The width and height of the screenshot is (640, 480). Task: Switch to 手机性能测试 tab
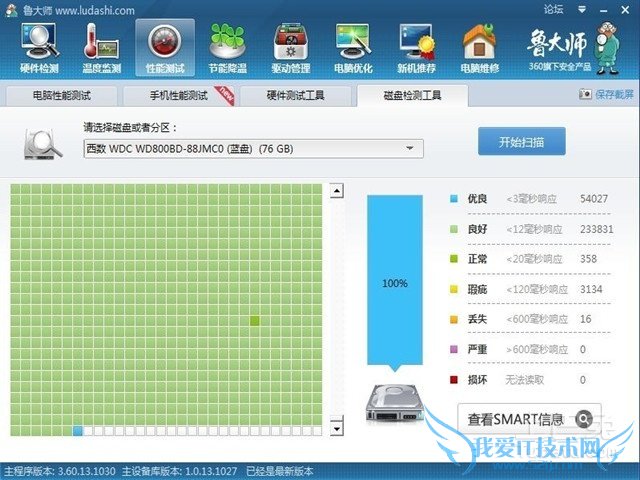coord(178,96)
